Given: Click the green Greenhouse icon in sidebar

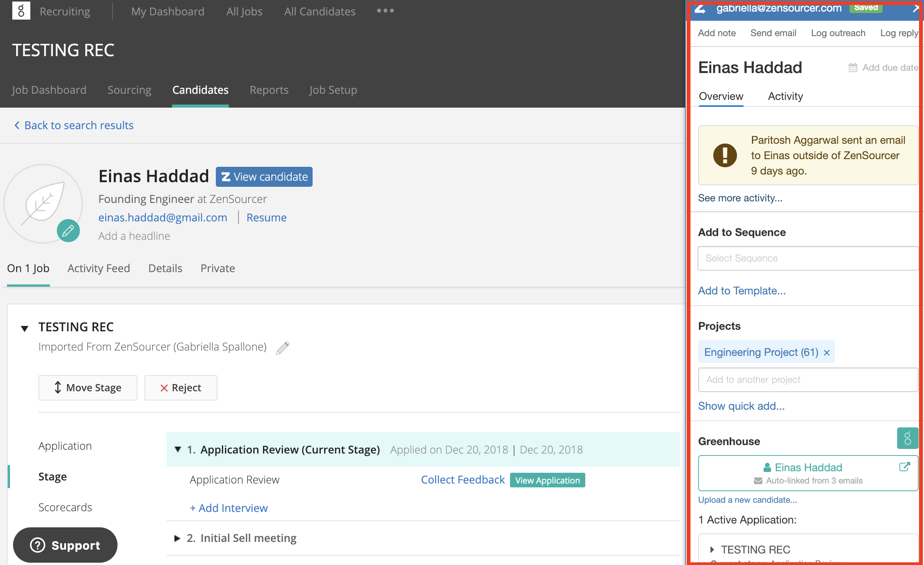Looking at the screenshot, I should (907, 438).
